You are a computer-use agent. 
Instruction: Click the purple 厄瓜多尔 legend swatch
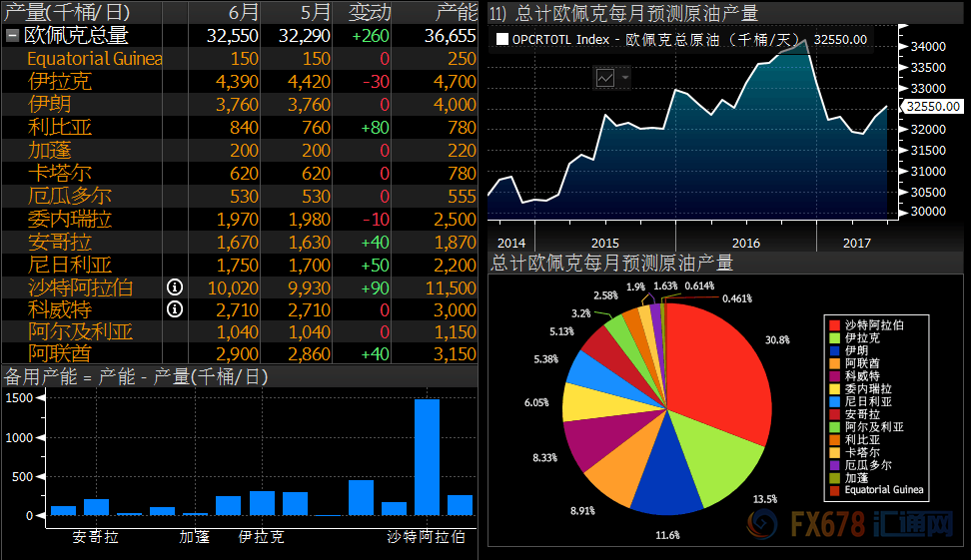pos(835,465)
